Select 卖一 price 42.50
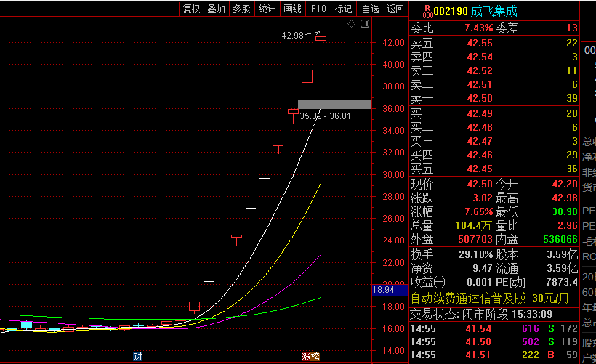Image resolution: width=596 pixels, height=364 pixels. point(480,98)
